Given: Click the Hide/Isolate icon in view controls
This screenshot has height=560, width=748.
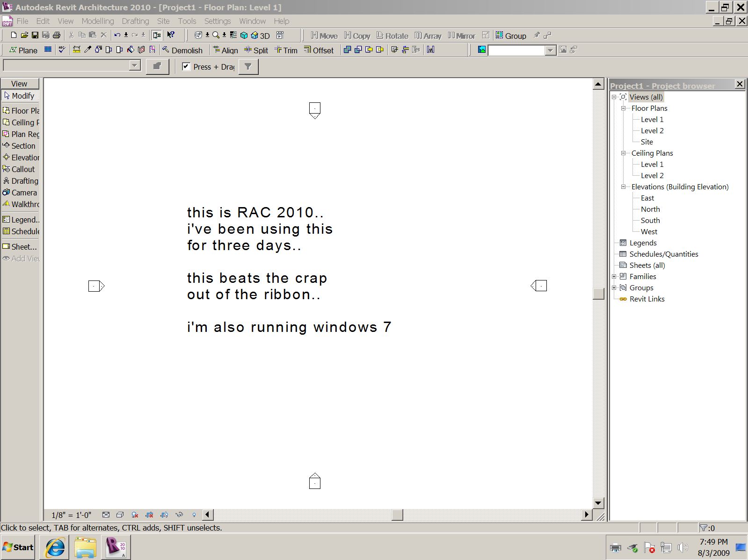Looking at the screenshot, I should point(179,515).
